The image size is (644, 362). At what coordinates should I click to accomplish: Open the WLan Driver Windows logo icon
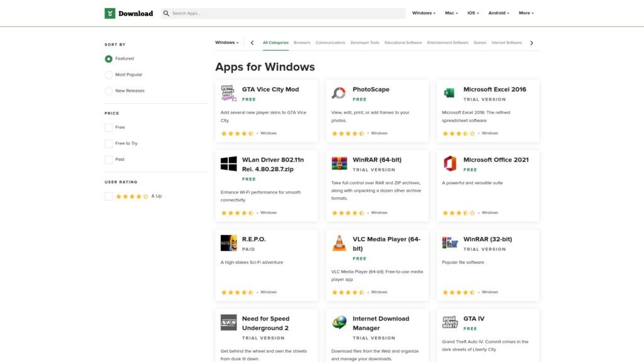click(228, 164)
